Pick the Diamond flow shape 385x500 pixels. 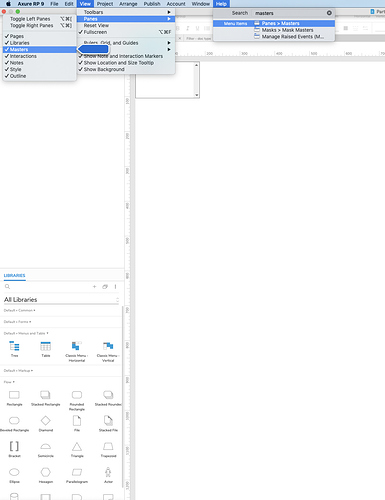click(x=46, y=420)
